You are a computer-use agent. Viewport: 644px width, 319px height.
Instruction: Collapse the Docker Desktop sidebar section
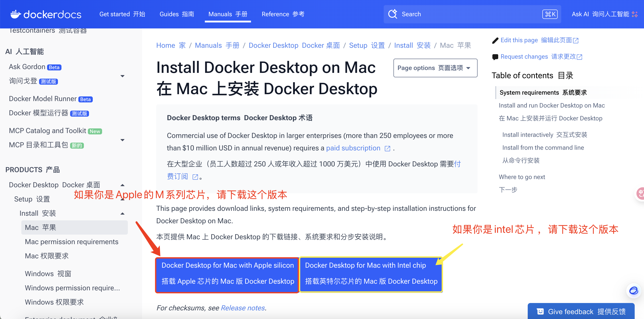point(122,185)
